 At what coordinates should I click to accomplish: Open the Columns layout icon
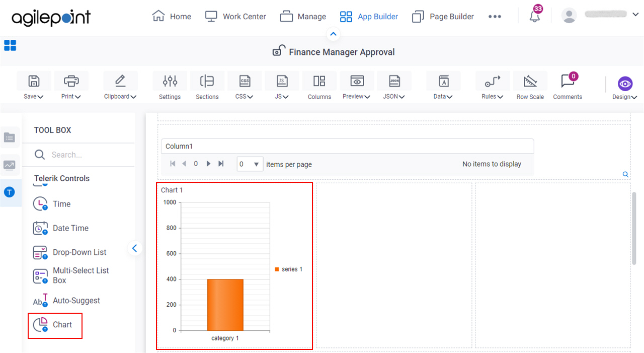coord(319,81)
